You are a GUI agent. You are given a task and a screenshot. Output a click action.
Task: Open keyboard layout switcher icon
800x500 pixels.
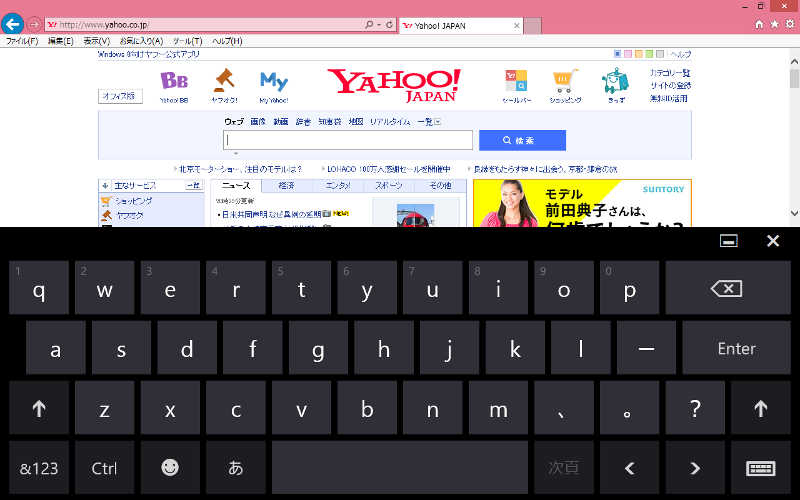761,467
